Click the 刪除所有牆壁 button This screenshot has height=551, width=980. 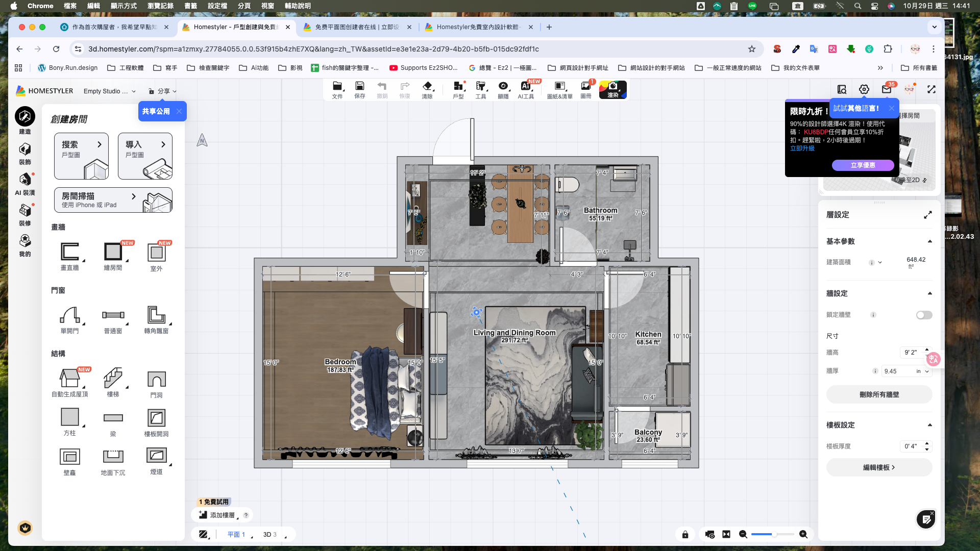coord(879,394)
